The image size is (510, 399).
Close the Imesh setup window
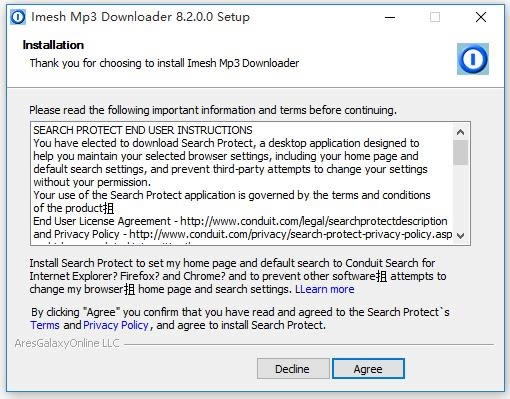[x=481, y=17]
